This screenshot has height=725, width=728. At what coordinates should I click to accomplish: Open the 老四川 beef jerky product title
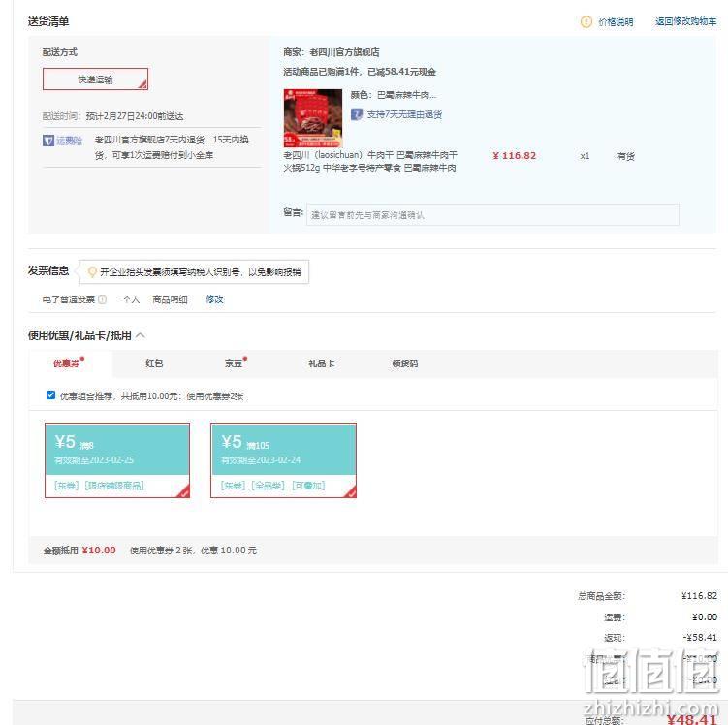click(x=370, y=161)
